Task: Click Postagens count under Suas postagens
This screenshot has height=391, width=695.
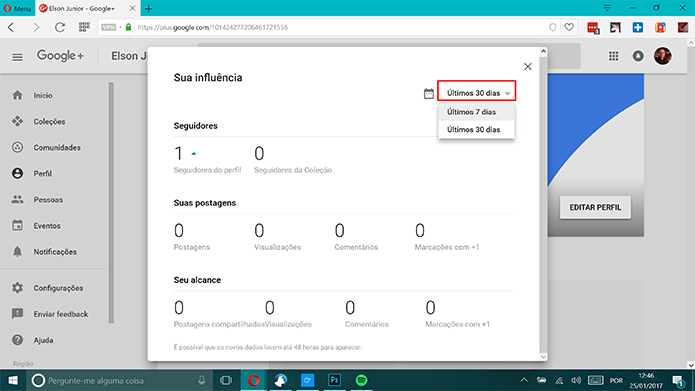Action: 179,231
